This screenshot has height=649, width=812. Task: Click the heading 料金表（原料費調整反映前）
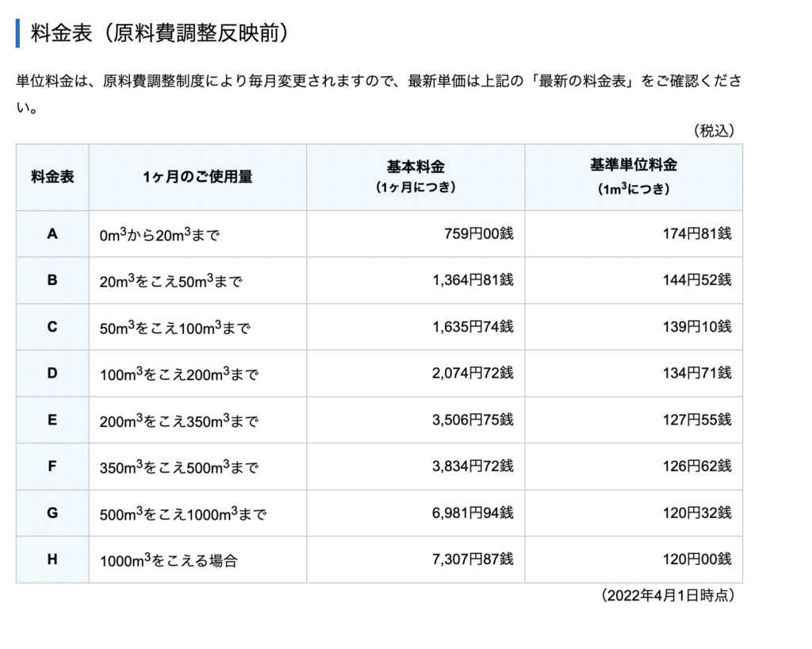coord(159,33)
